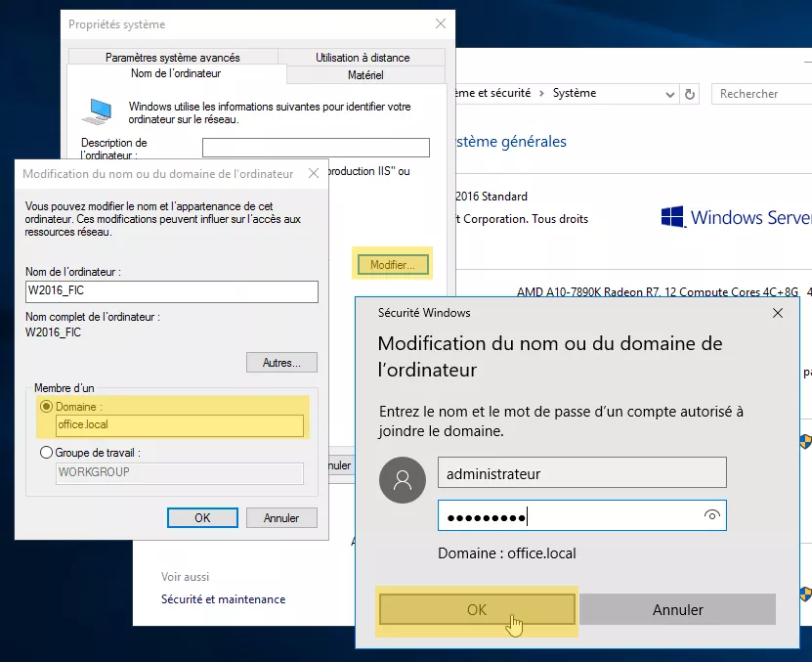The width and height of the screenshot is (812, 662).
Task: Click Système in the breadcrumb path
Action: pos(575,93)
